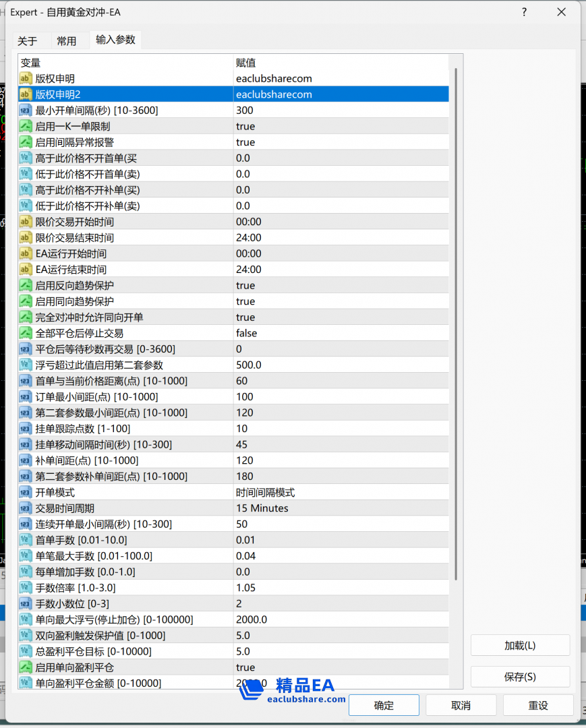Open the 开单模式 value dropdown
Image resolution: width=586 pixels, height=728 pixels.
tap(340, 493)
